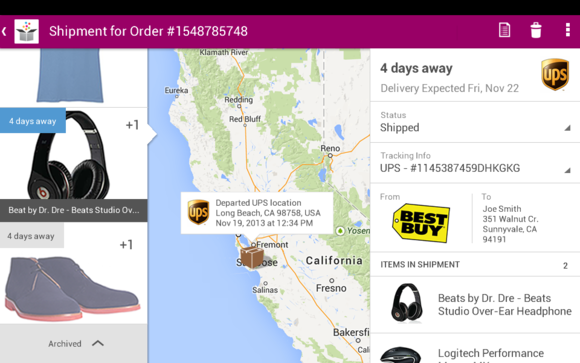This screenshot has height=363, width=580.
Task: Expand the Tracking Info dropdown
Action: (475, 163)
